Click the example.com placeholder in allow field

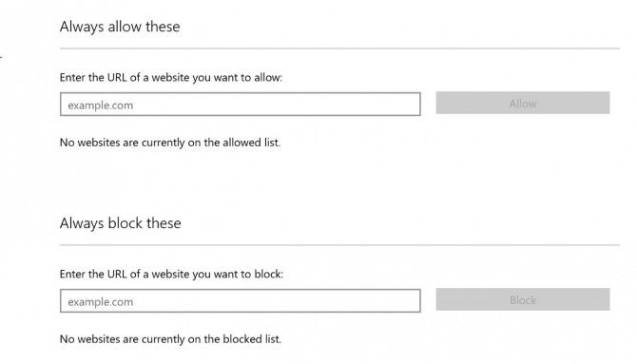[101, 105]
